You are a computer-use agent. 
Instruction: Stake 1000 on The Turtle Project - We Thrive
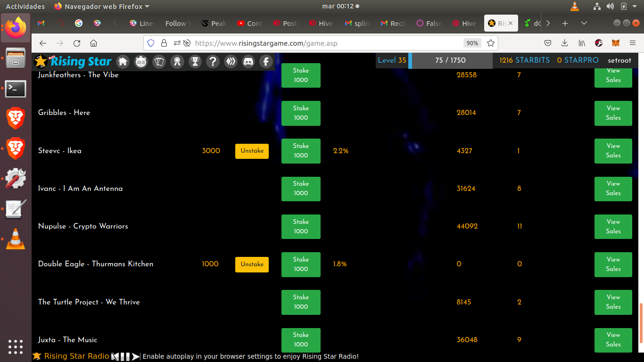301,302
